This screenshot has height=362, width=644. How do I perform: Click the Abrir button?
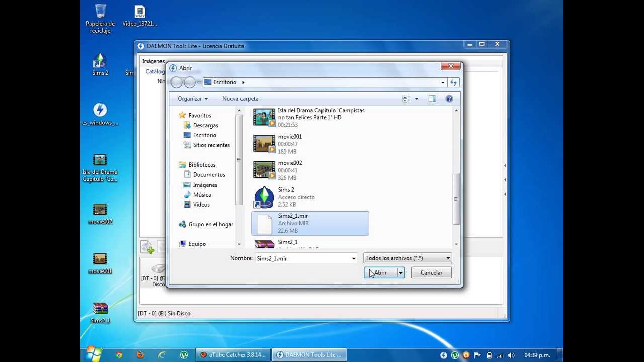[x=380, y=273]
